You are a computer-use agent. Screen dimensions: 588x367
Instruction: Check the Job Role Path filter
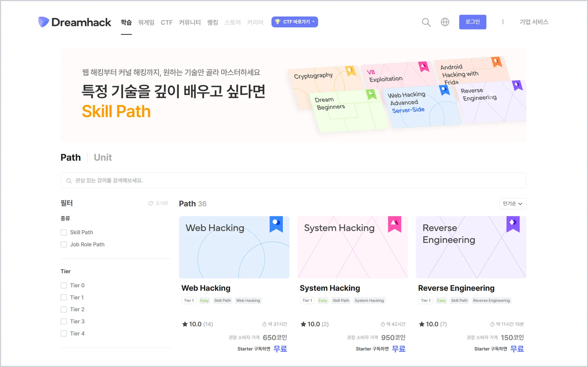(64, 244)
